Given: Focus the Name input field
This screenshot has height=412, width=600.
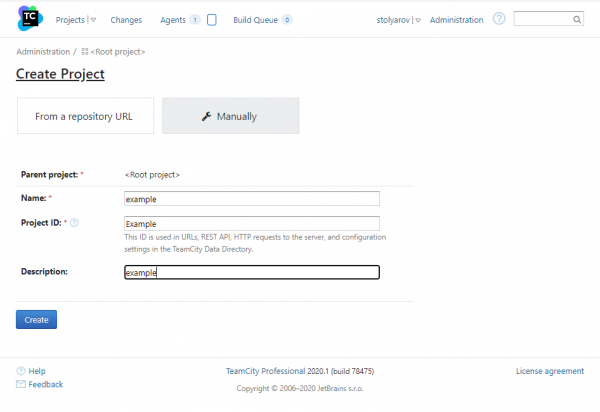Looking at the screenshot, I should tap(251, 198).
